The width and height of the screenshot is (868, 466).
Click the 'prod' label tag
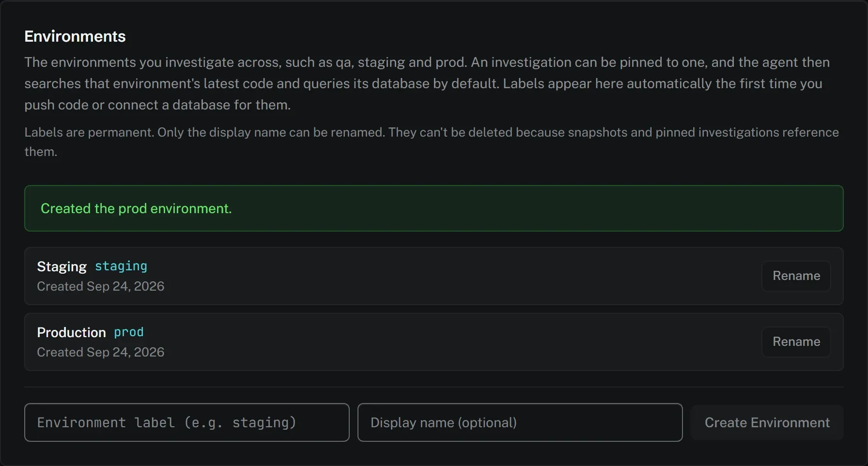point(129,332)
